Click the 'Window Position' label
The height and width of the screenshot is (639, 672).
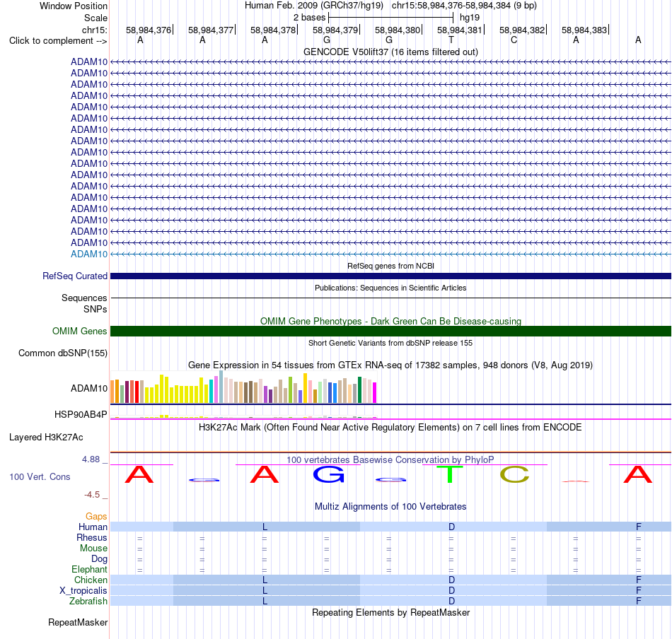point(74,6)
